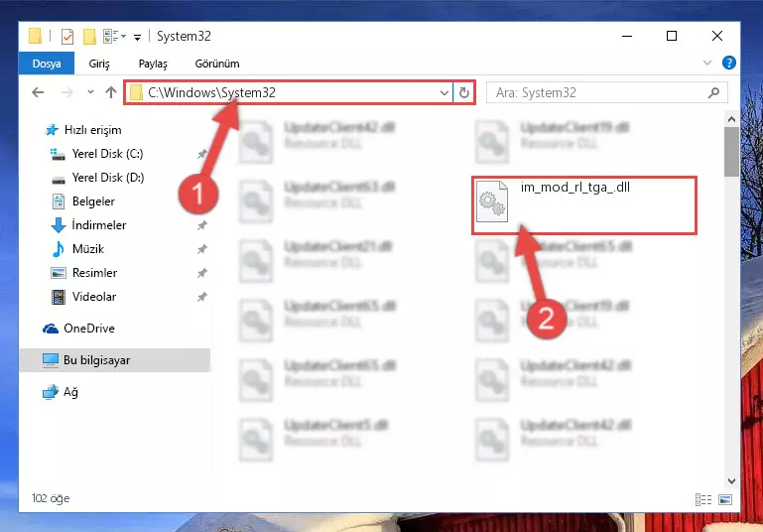Click the Back navigation arrow

[38, 92]
